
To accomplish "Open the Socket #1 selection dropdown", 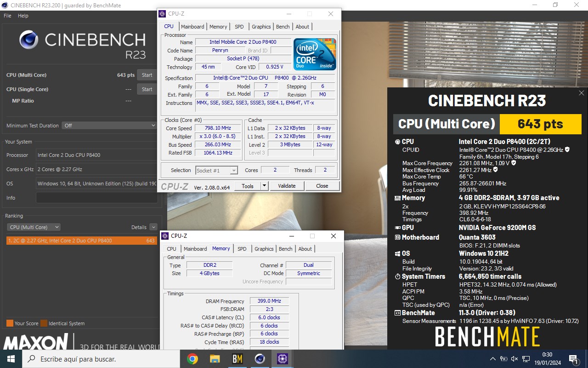I will coord(216,170).
